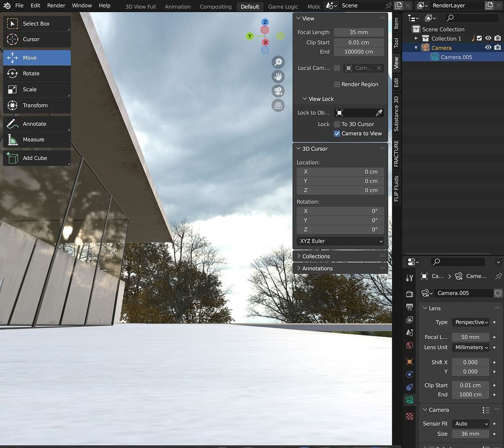The image size is (504, 448).
Task: Hide the Camera object in the outliner
Action: coord(488,47)
